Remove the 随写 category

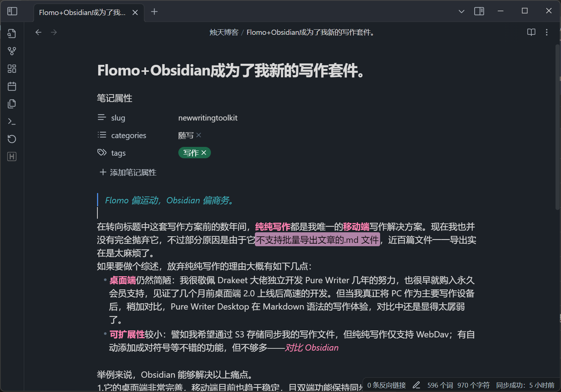point(199,135)
